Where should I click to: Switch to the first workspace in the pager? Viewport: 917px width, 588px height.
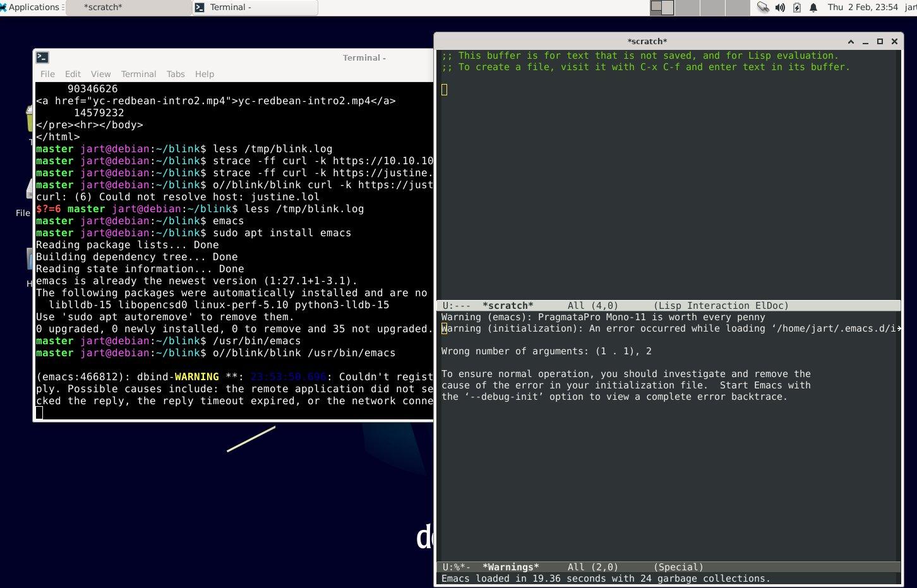point(662,8)
